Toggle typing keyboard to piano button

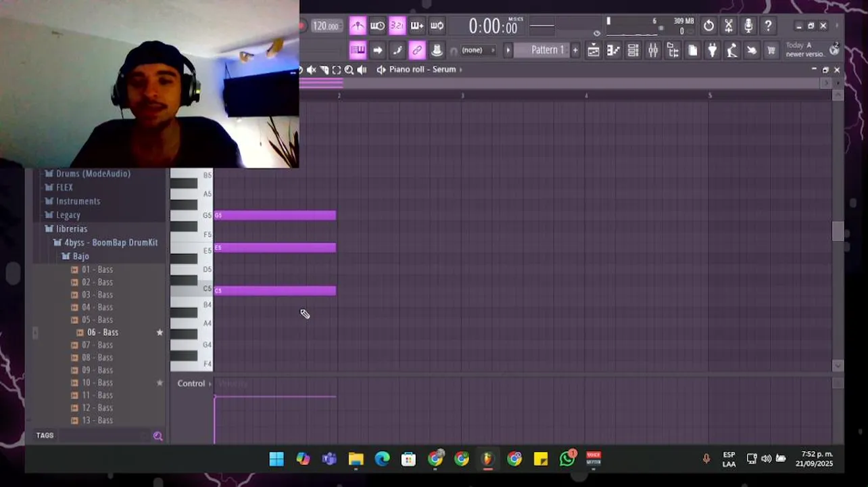pyautogui.click(x=358, y=50)
